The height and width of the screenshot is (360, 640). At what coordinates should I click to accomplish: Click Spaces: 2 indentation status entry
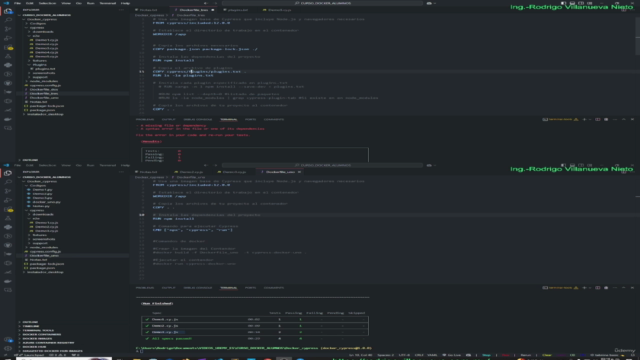coord(386,355)
